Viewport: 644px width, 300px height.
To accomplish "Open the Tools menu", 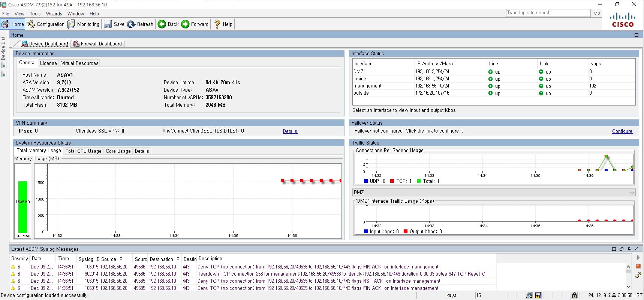I will pos(35,14).
